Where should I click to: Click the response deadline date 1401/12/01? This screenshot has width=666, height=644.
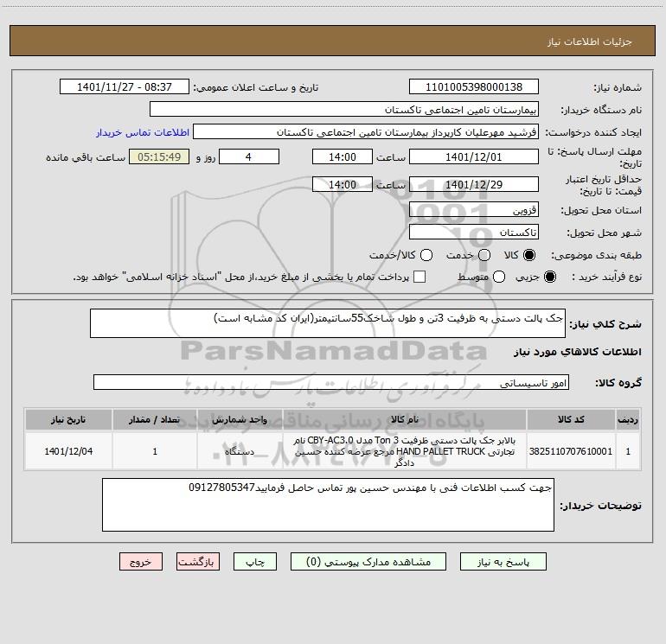[x=474, y=156]
